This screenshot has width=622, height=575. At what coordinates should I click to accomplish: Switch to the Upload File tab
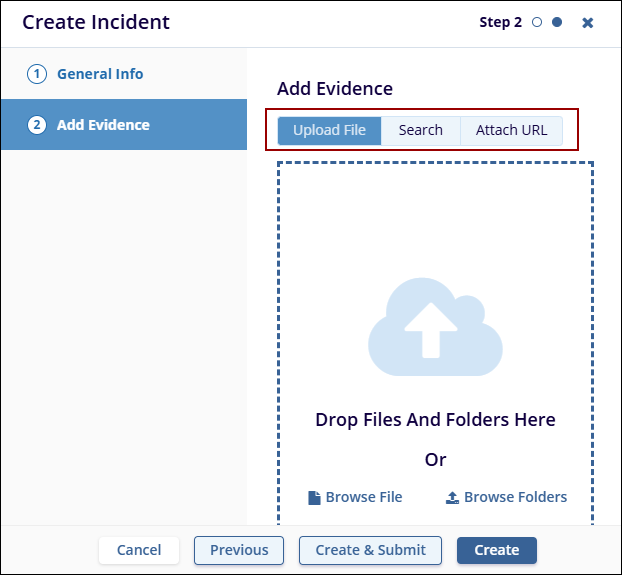coord(329,130)
